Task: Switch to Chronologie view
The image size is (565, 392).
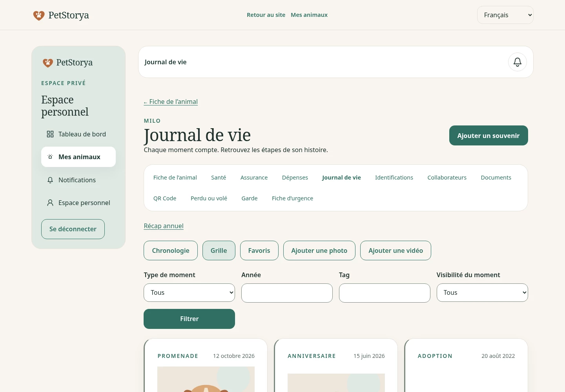Action: pyautogui.click(x=171, y=250)
